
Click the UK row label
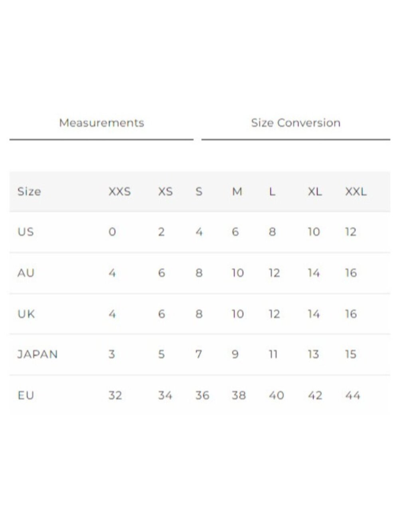(x=26, y=314)
